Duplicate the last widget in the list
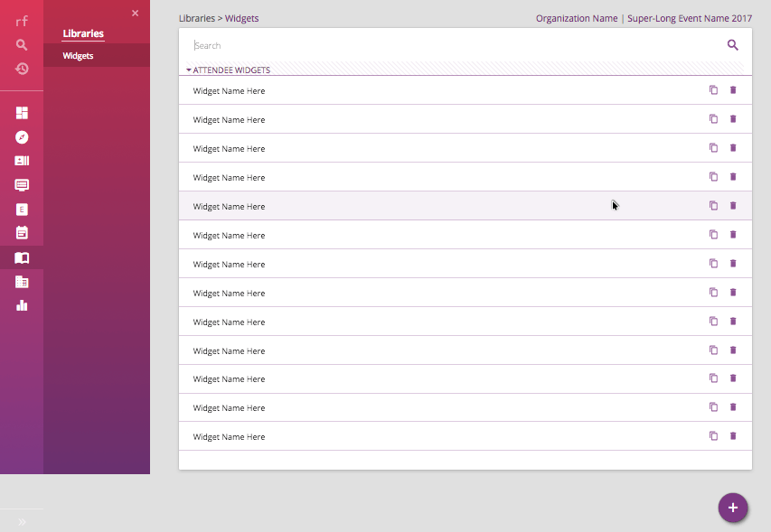 [x=713, y=435]
